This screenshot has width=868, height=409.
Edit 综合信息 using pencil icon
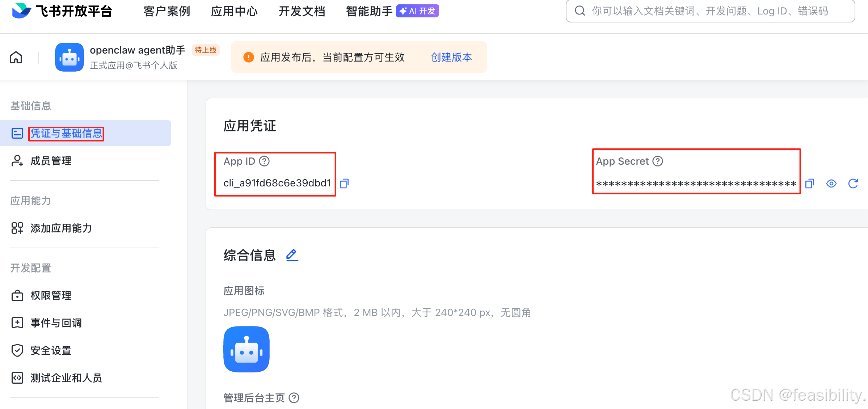(292, 255)
